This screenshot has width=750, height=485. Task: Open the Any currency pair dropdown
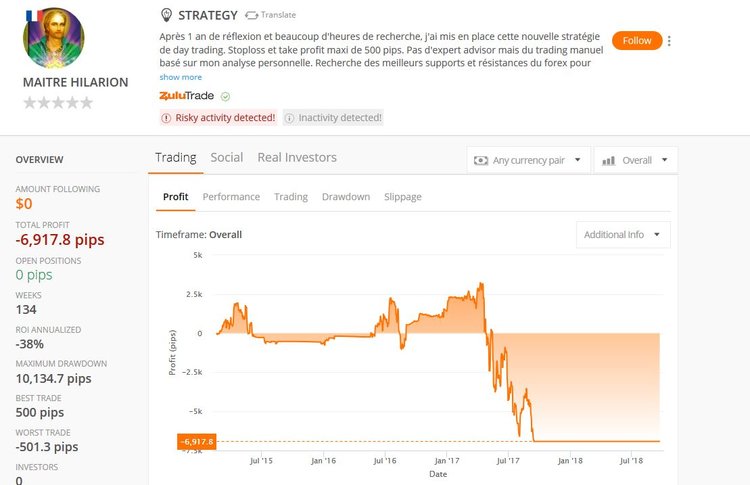[x=527, y=160]
